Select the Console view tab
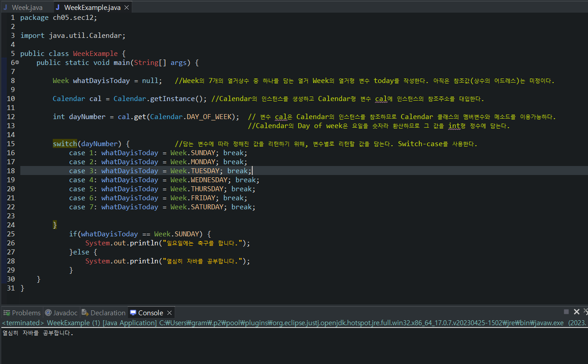Viewport: 588px width, 364px height. click(147, 313)
